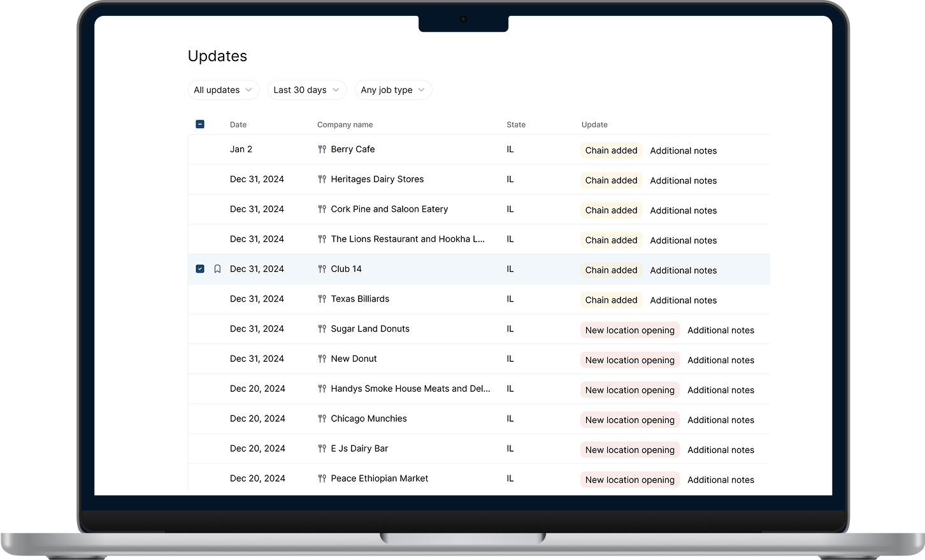Screen dimensions: 925x560
Task: Uncheck the Club 14 row checkbox
Action: coord(200,269)
